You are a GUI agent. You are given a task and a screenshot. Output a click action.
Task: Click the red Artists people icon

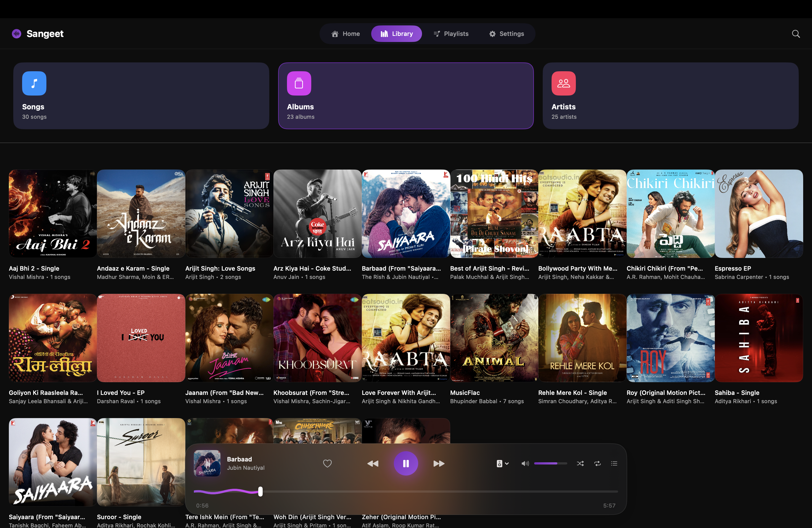tap(564, 83)
